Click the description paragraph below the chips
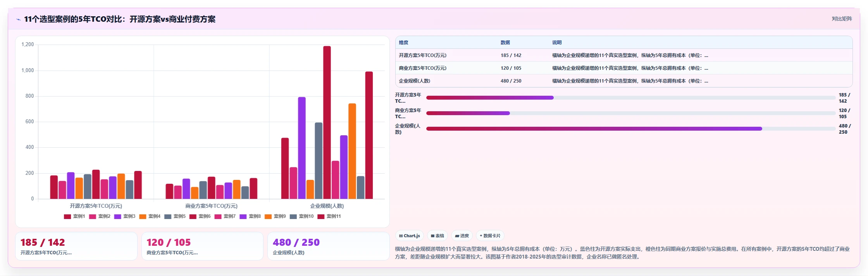The height and width of the screenshot is (276, 868). 623,253
